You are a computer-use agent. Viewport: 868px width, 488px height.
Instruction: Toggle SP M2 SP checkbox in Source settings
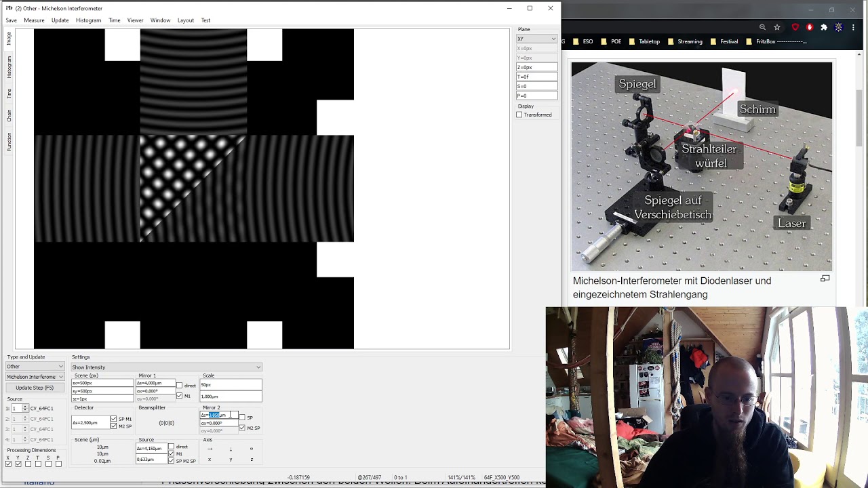[x=171, y=461]
